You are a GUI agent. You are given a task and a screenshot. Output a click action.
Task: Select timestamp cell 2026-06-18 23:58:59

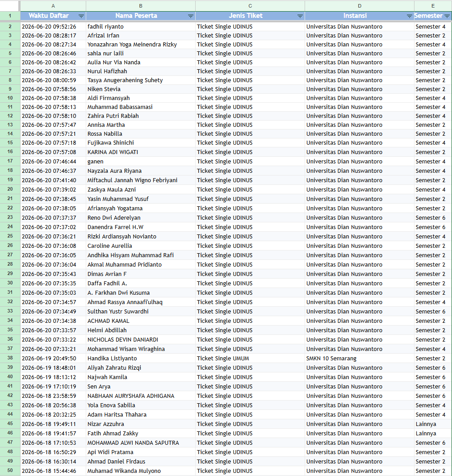[53, 396]
